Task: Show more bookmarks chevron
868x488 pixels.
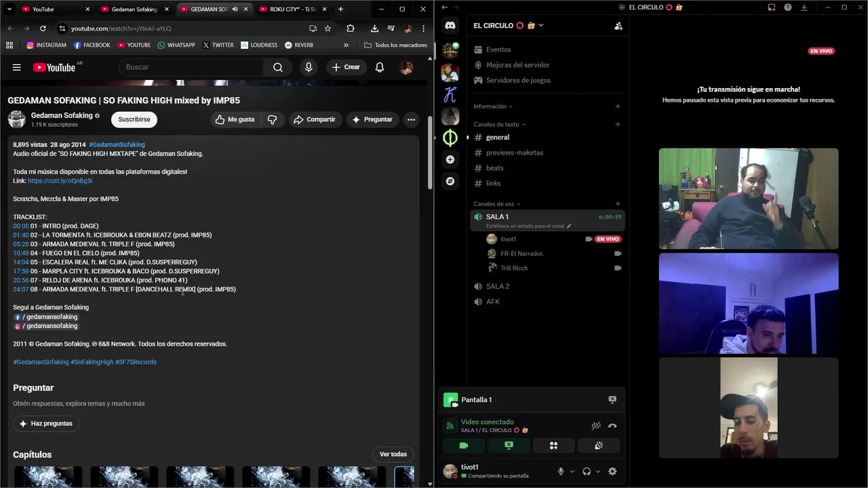Action: 346,45
